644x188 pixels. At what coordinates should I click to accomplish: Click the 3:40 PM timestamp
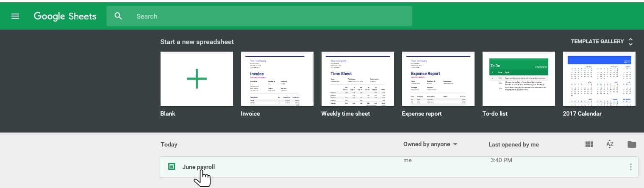(x=501, y=160)
